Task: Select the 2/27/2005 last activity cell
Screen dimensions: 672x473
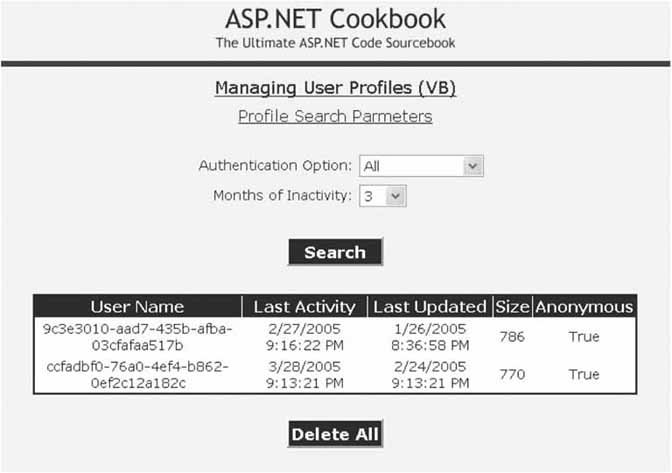Action: [304, 337]
